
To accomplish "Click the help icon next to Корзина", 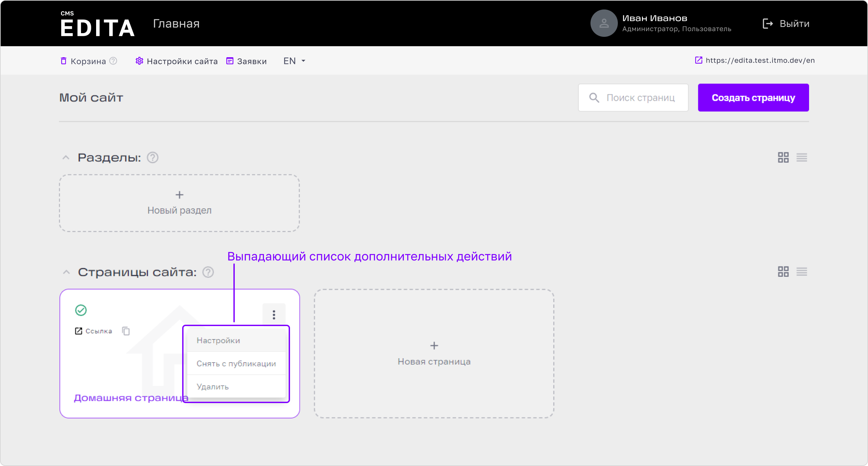I will (x=114, y=61).
